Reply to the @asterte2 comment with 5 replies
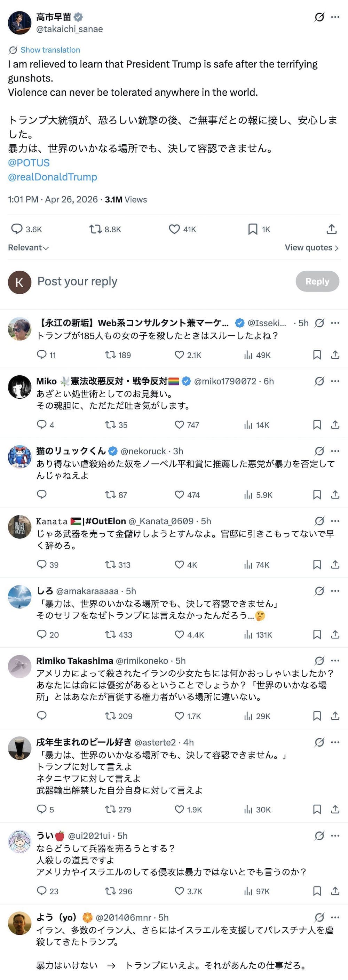The image size is (348, 980). pos(41,809)
